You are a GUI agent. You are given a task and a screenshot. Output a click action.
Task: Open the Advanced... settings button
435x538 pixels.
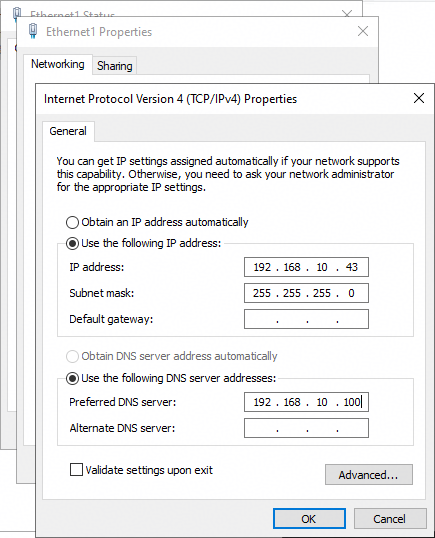tap(369, 475)
